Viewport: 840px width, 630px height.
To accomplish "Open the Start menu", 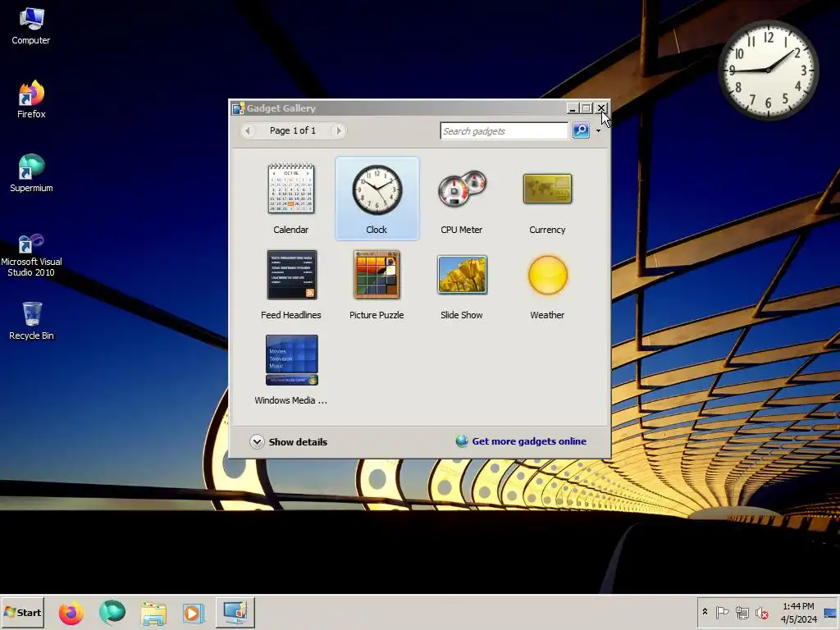I will [22, 612].
